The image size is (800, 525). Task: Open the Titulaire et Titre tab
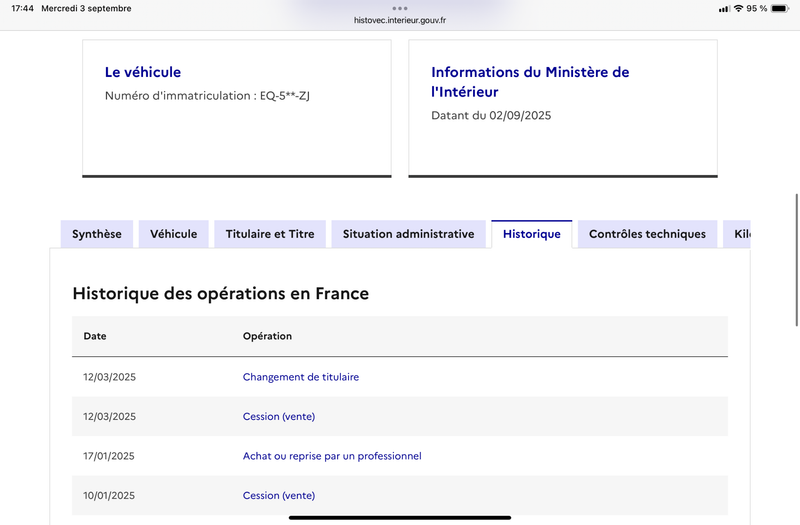[270, 234]
